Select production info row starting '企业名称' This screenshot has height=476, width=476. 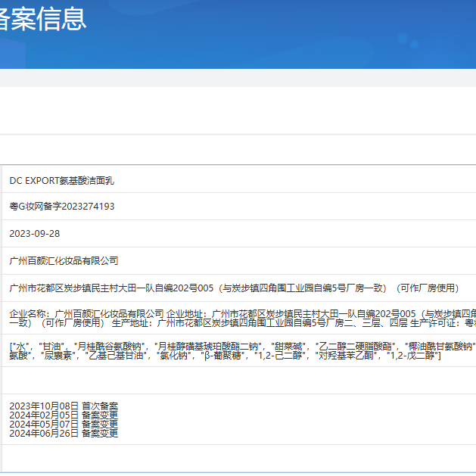[238, 318]
